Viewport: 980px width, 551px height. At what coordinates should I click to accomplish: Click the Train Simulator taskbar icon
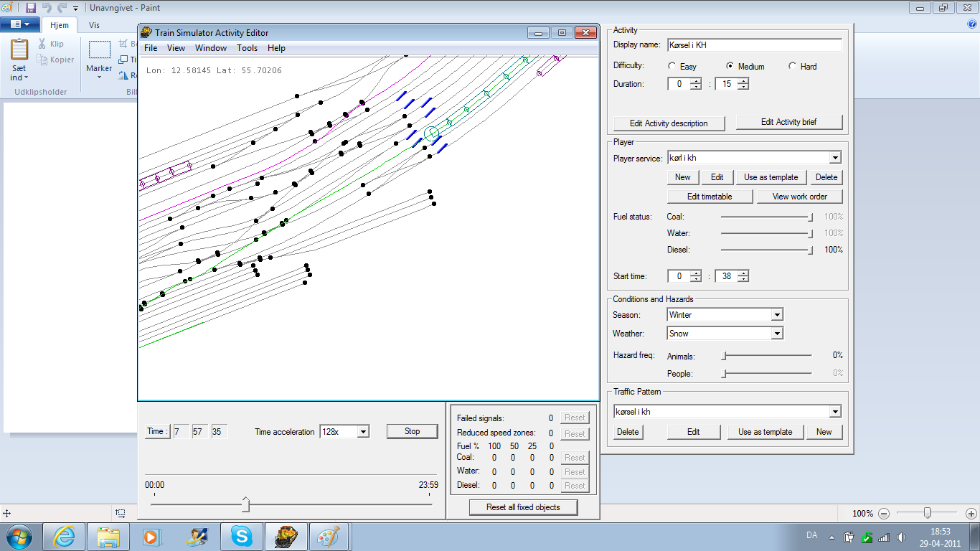coord(286,536)
